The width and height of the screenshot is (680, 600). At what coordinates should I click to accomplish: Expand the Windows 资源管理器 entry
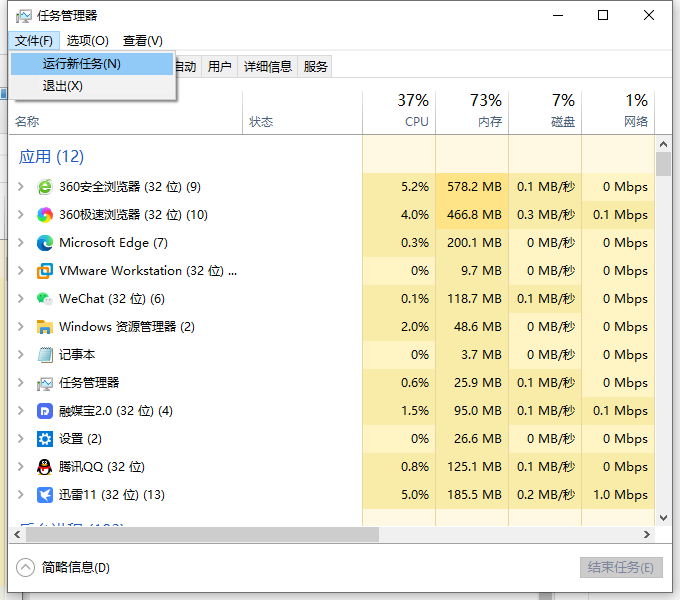21,327
